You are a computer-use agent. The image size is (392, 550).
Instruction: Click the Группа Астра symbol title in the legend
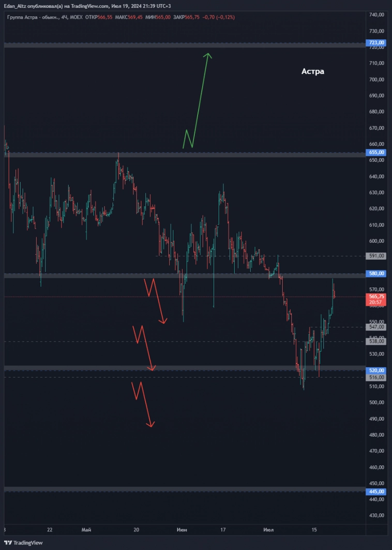(33, 17)
